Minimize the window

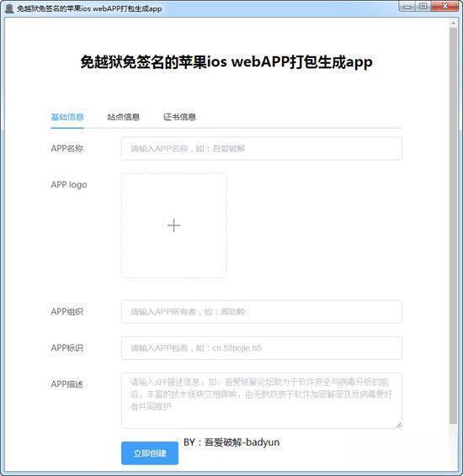click(x=407, y=7)
